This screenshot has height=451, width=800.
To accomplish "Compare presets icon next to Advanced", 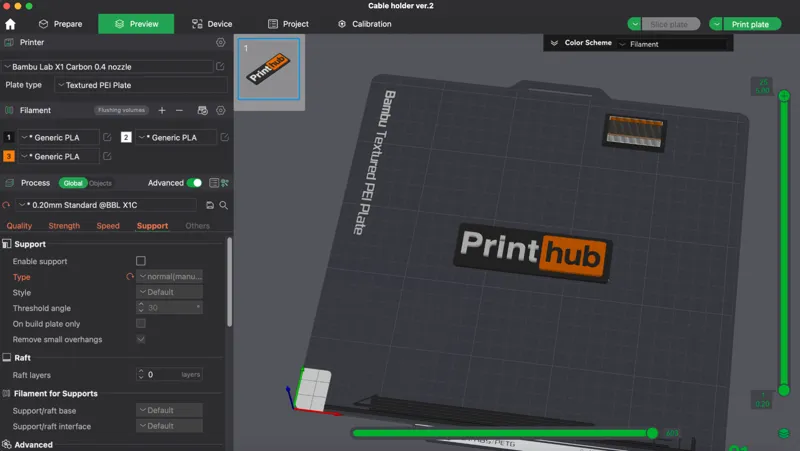I will (224, 183).
